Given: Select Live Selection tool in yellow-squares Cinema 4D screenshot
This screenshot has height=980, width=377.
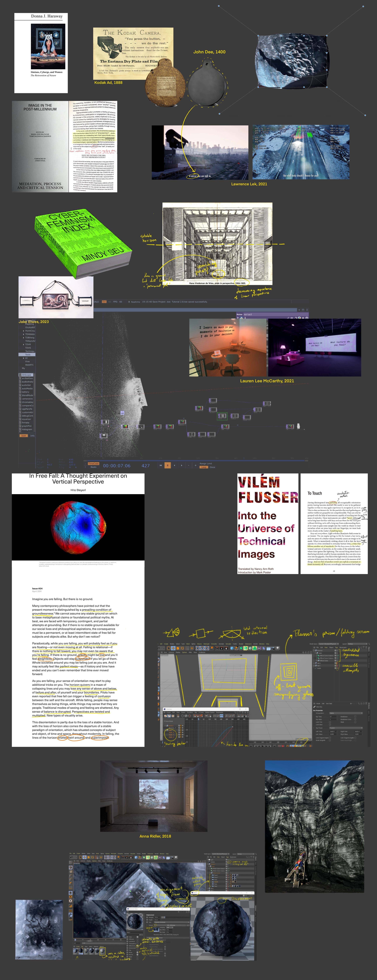Looking at the screenshot, I should [169, 648].
